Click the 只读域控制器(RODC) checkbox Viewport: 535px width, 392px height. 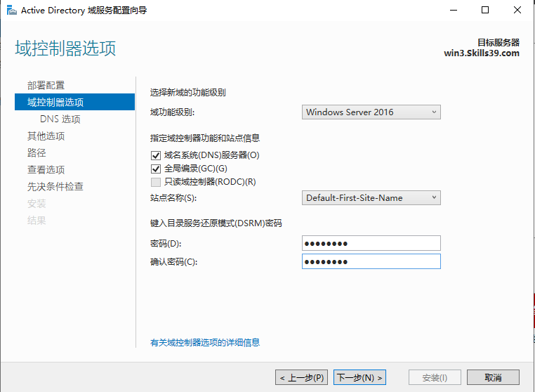tap(156, 182)
